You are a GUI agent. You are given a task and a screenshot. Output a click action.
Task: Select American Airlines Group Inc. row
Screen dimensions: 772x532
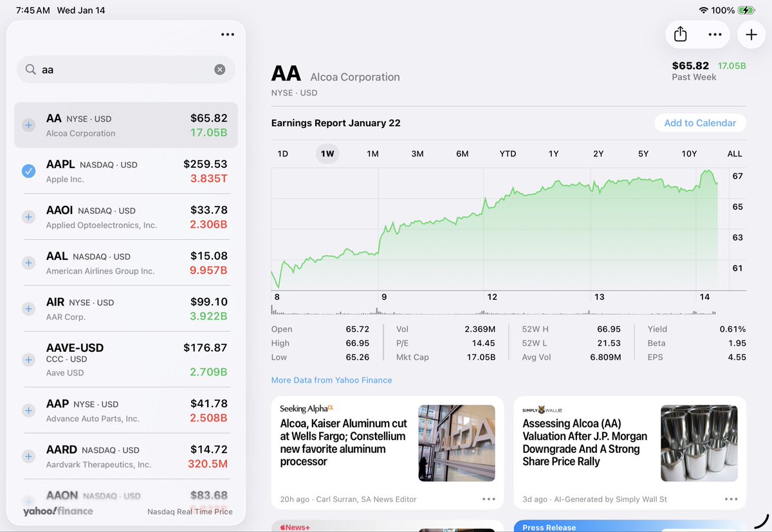125,262
